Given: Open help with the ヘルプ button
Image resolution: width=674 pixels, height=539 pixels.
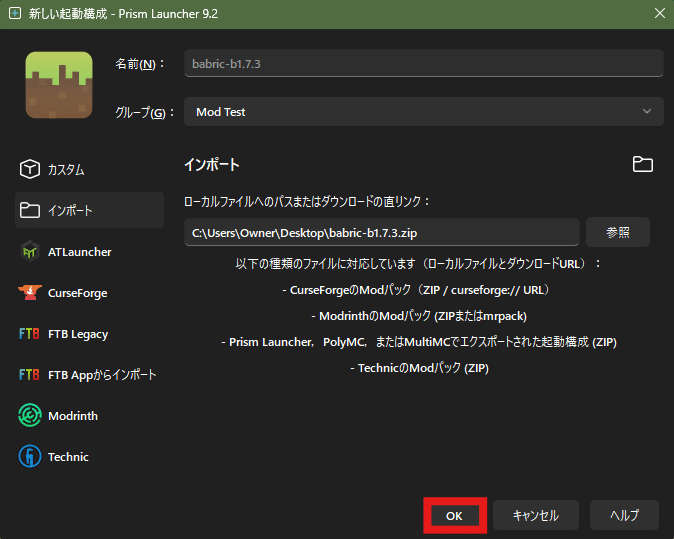Looking at the screenshot, I should [x=624, y=515].
